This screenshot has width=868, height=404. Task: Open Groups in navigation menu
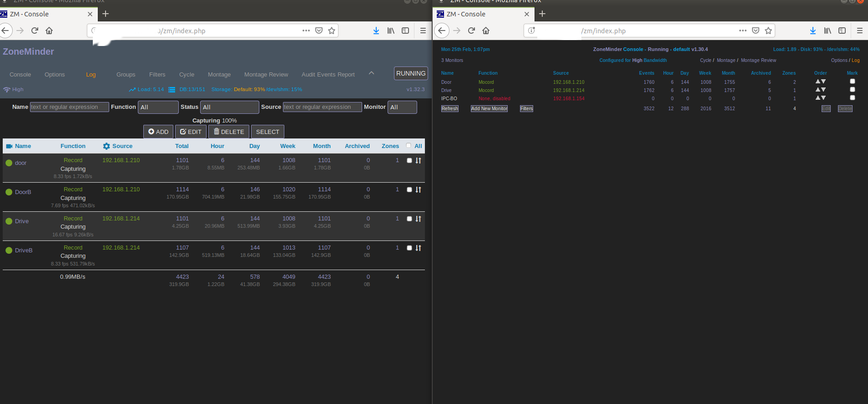(x=126, y=75)
